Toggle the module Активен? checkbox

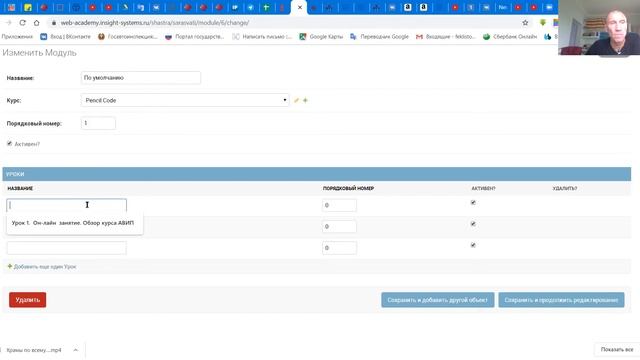9,143
